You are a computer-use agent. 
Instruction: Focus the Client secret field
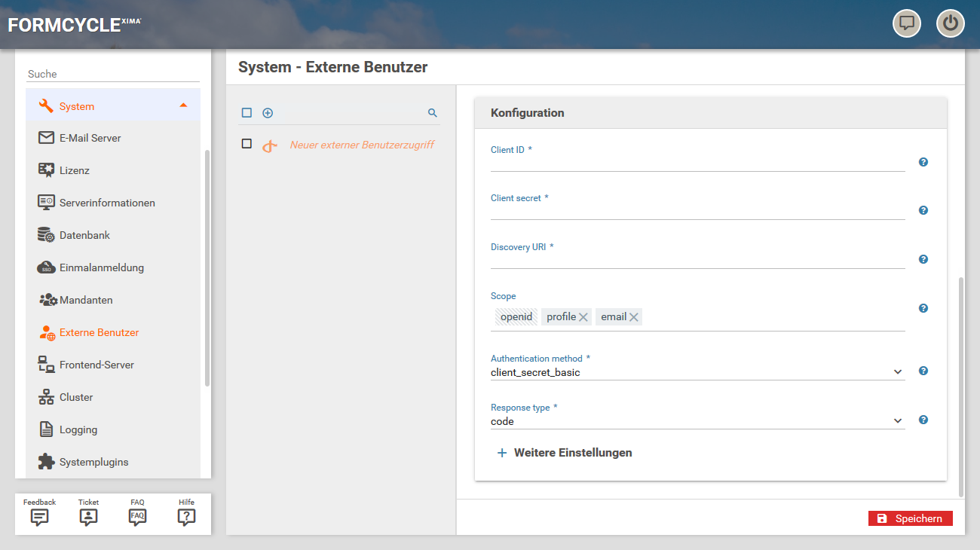coord(698,212)
